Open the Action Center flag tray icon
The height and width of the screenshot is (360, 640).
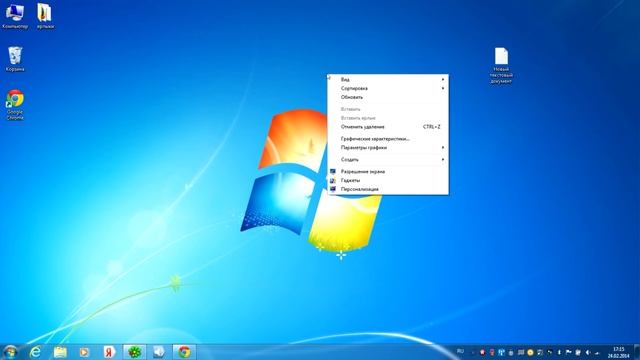(569, 352)
